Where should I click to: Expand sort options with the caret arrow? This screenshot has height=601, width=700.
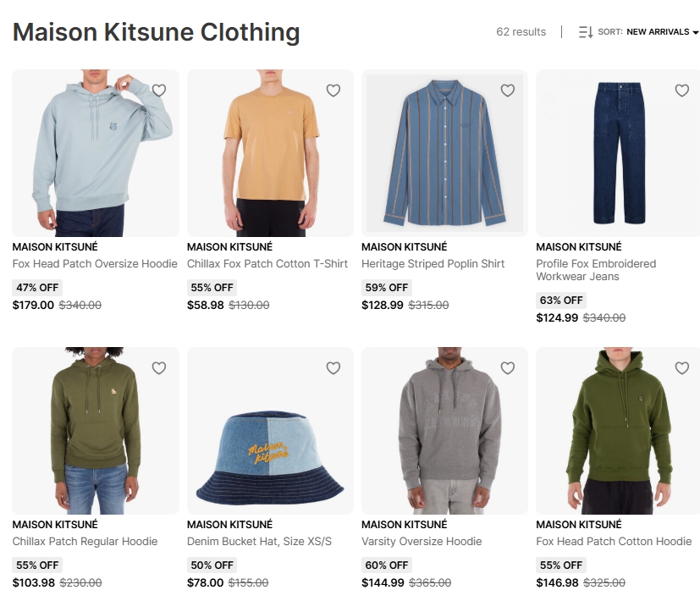696,33
